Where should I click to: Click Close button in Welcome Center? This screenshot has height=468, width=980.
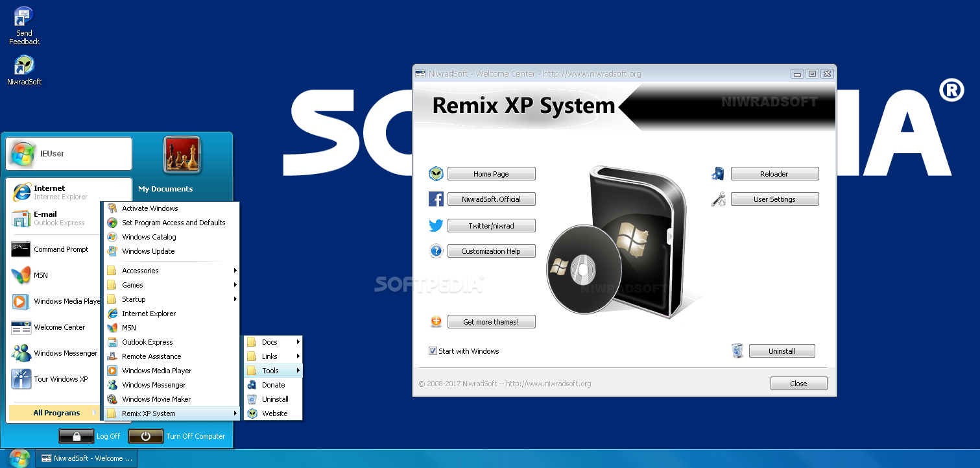(798, 384)
